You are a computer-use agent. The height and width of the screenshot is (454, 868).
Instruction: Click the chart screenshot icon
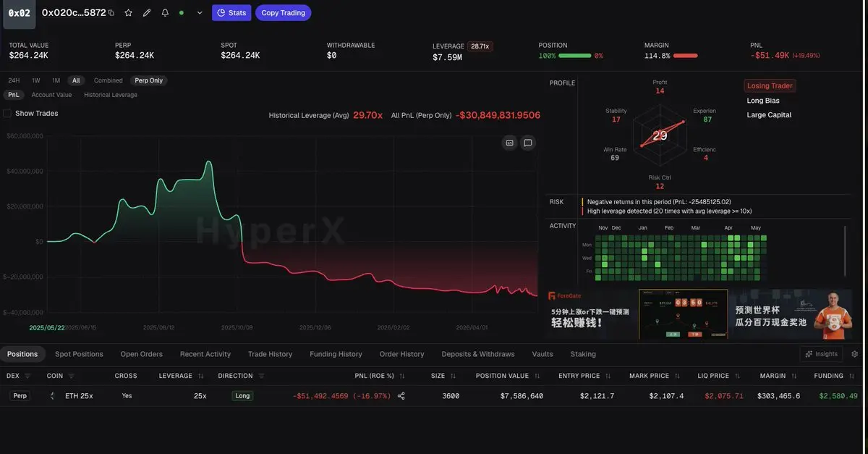509,143
